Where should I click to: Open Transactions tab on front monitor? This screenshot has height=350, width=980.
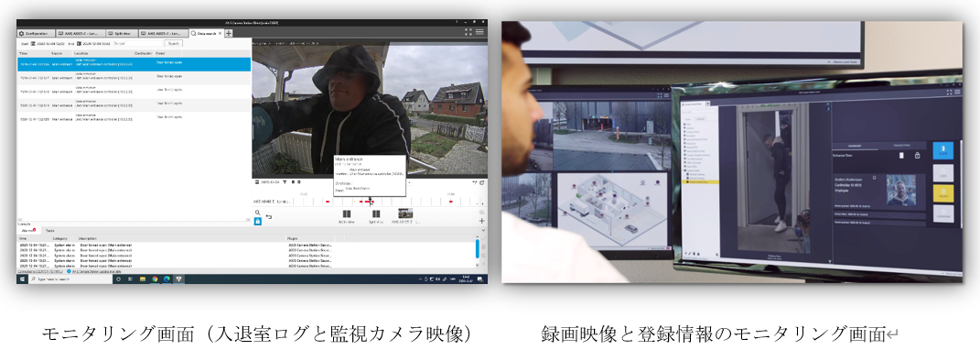coord(902,146)
